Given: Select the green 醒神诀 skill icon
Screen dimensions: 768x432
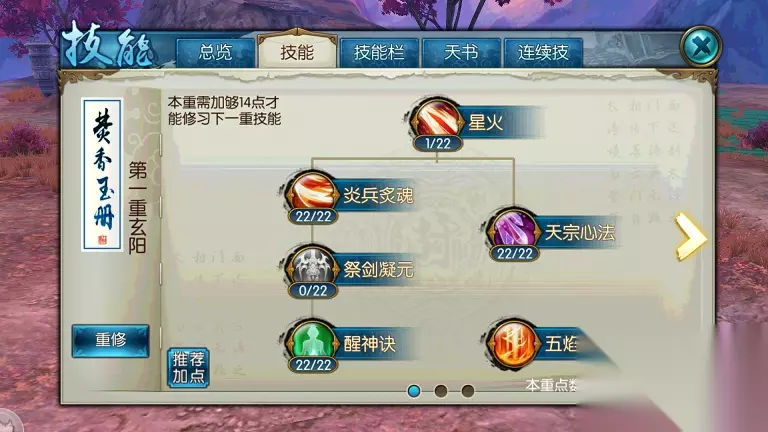Looking at the screenshot, I should coord(312,341).
